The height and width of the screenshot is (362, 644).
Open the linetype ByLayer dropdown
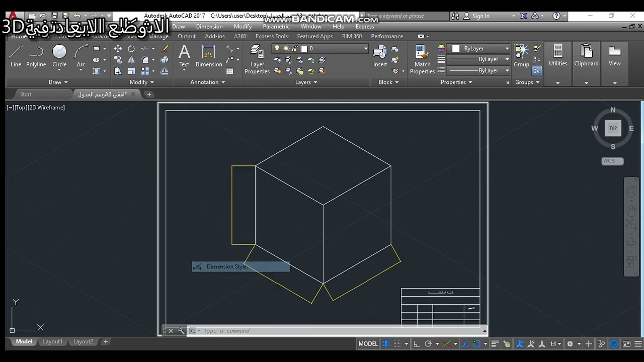coord(478,70)
